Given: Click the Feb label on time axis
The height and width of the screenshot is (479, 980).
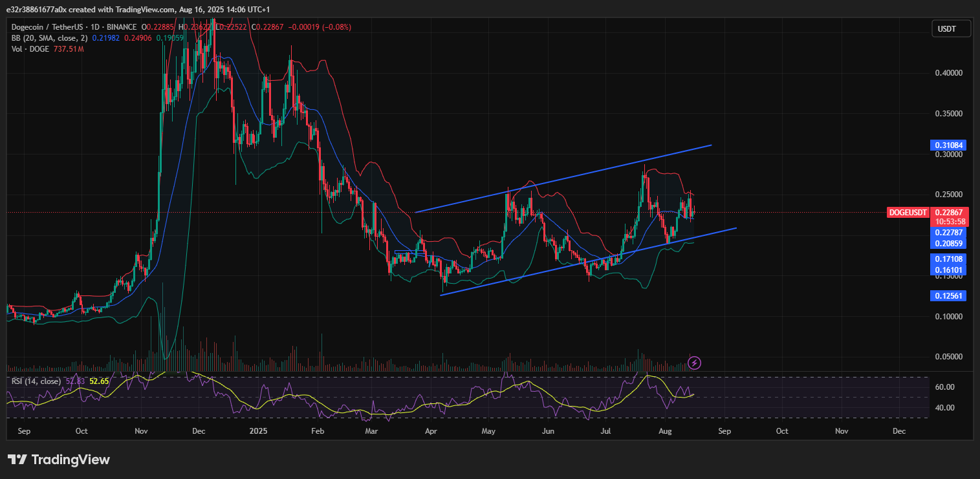Looking at the screenshot, I should (x=318, y=430).
